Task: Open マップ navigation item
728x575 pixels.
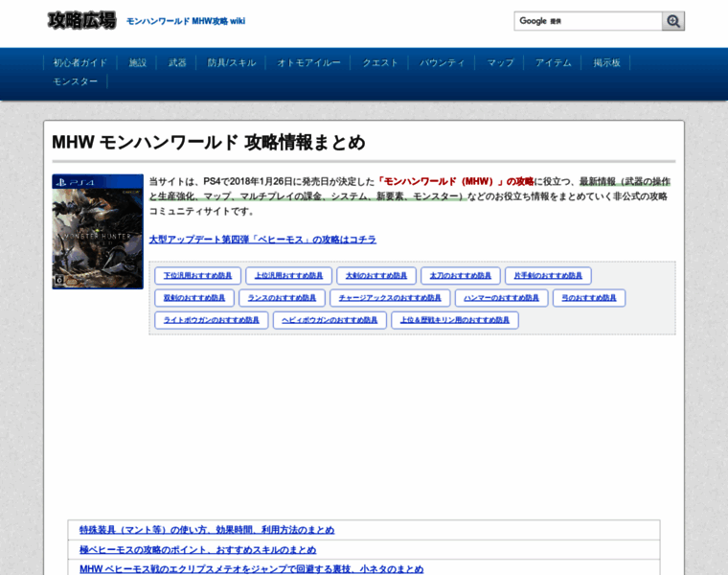Action: click(x=500, y=62)
